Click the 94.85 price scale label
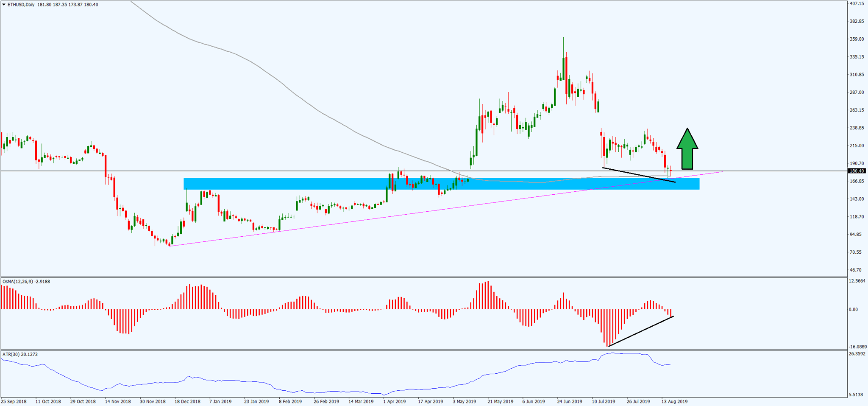This screenshot has height=406, width=868. click(x=855, y=234)
